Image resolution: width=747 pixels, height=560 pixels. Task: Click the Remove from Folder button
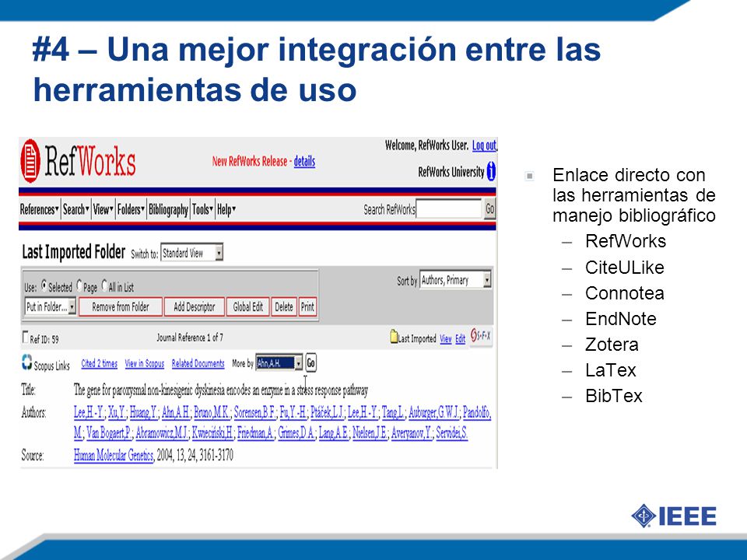[121, 306]
